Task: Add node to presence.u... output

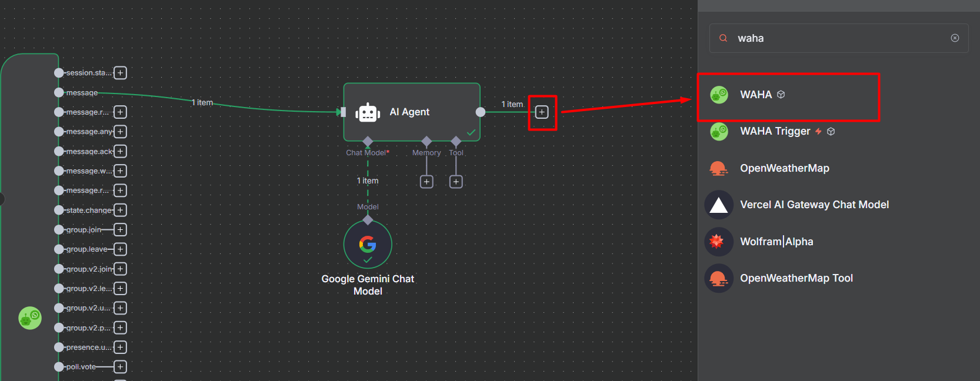Action: [x=120, y=347]
